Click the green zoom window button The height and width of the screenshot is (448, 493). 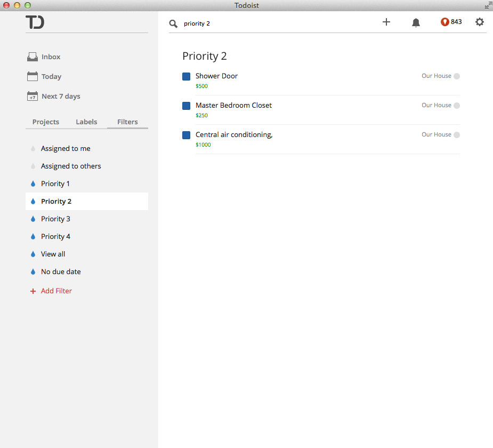click(x=28, y=5)
